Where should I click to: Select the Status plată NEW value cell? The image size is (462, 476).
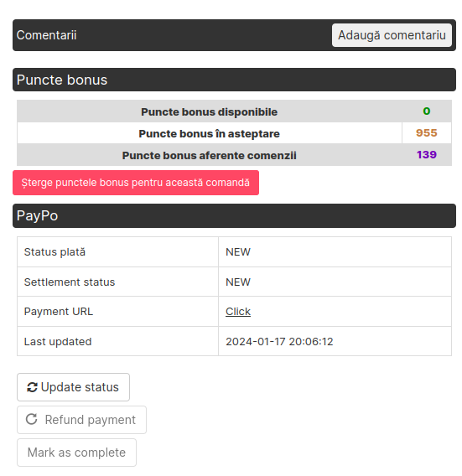335,252
